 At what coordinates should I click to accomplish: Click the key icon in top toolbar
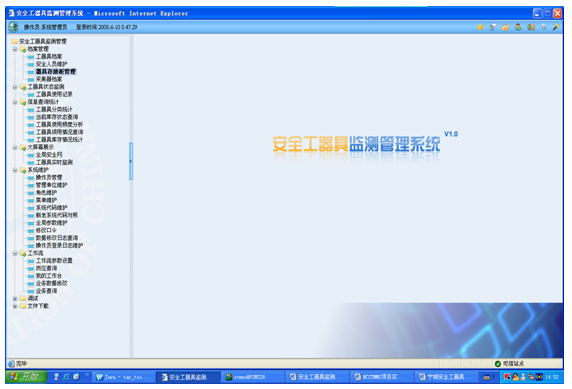click(556, 27)
